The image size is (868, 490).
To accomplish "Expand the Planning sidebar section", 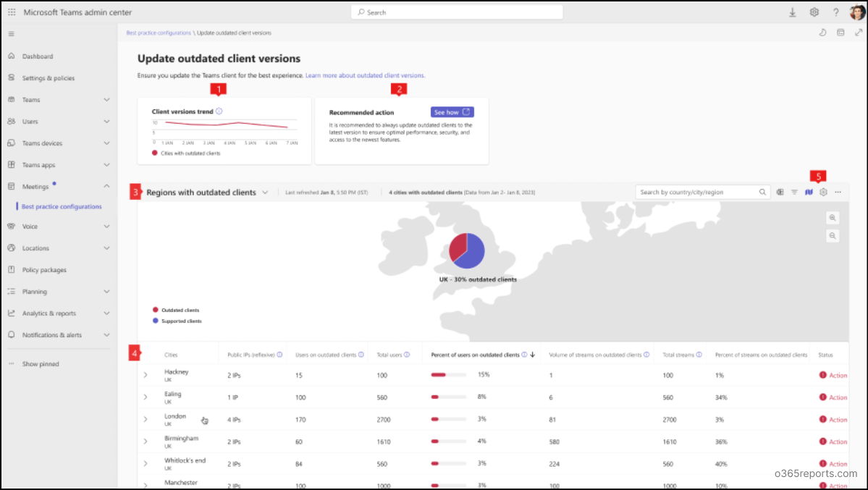I will point(107,292).
